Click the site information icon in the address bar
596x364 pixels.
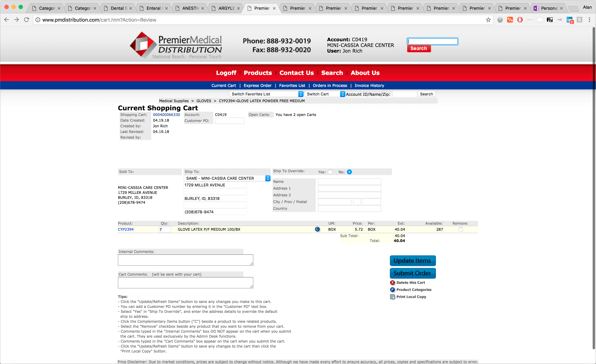coord(38,20)
